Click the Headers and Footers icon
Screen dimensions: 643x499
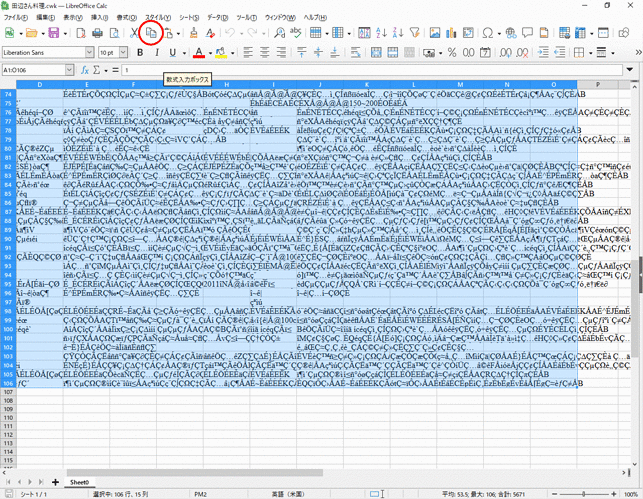(x=544, y=33)
